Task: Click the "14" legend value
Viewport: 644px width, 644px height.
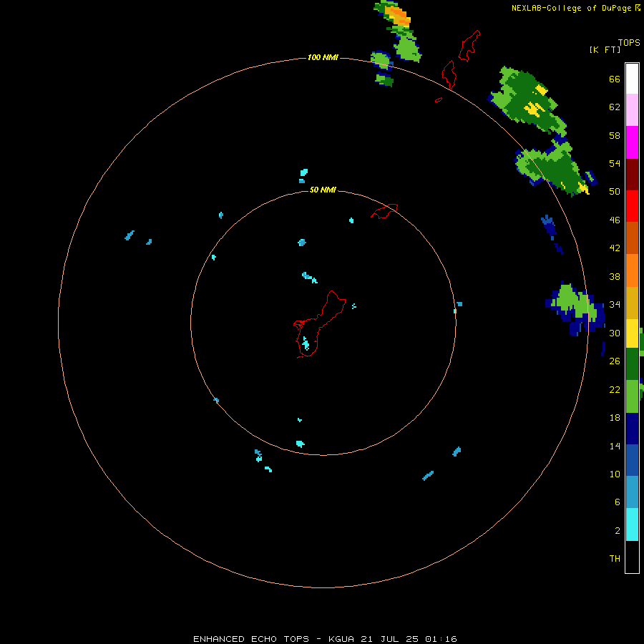Action: pyautogui.click(x=615, y=446)
